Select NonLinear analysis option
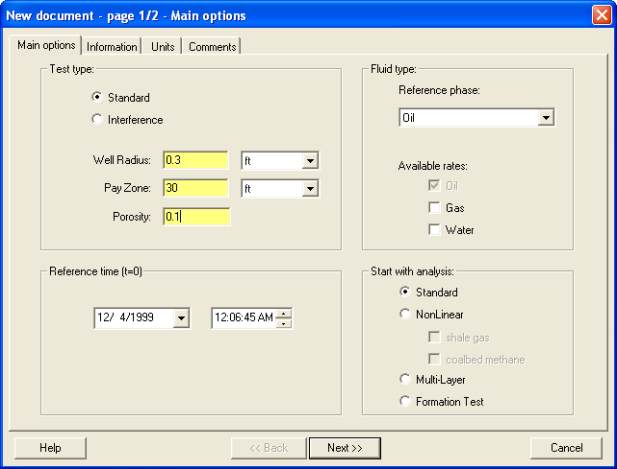 (x=405, y=312)
